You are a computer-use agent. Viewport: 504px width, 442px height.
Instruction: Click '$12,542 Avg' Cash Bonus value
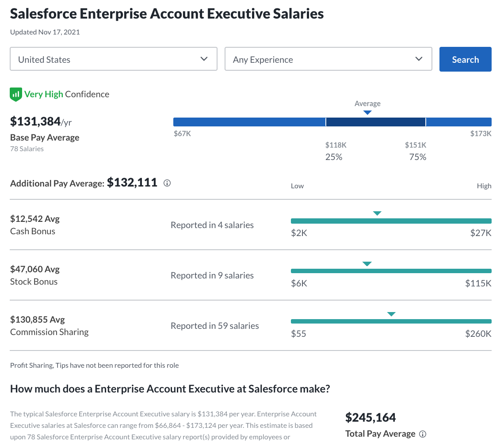pyautogui.click(x=35, y=219)
